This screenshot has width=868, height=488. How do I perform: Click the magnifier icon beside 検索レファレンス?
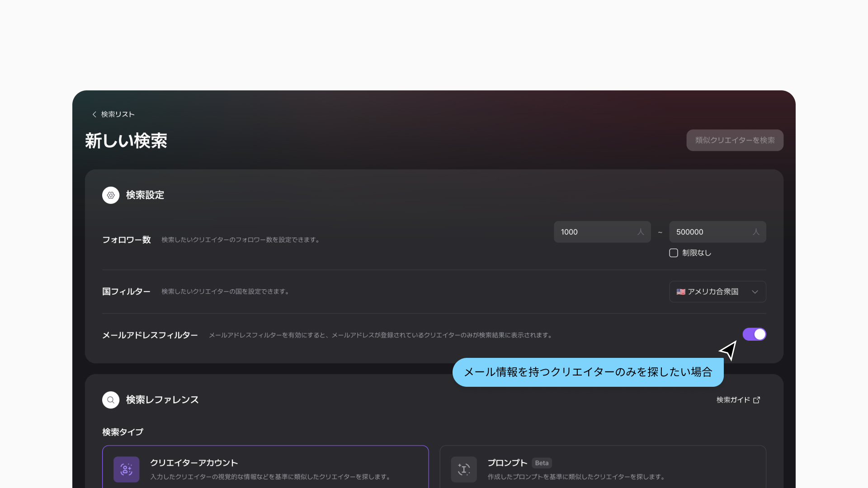click(x=111, y=400)
